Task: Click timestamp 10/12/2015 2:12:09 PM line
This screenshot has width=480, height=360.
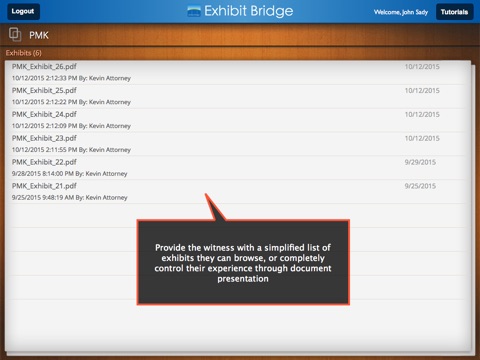Action: (x=71, y=126)
